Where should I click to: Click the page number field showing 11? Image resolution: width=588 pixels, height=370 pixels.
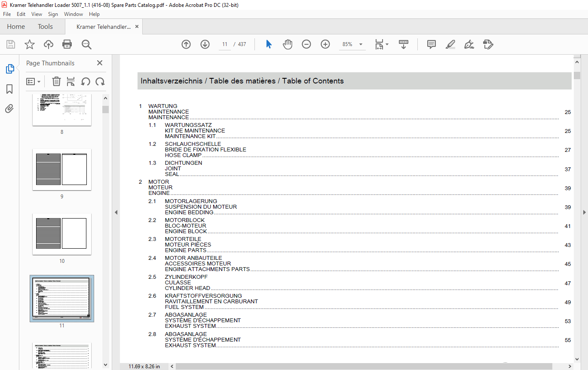click(x=225, y=44)
